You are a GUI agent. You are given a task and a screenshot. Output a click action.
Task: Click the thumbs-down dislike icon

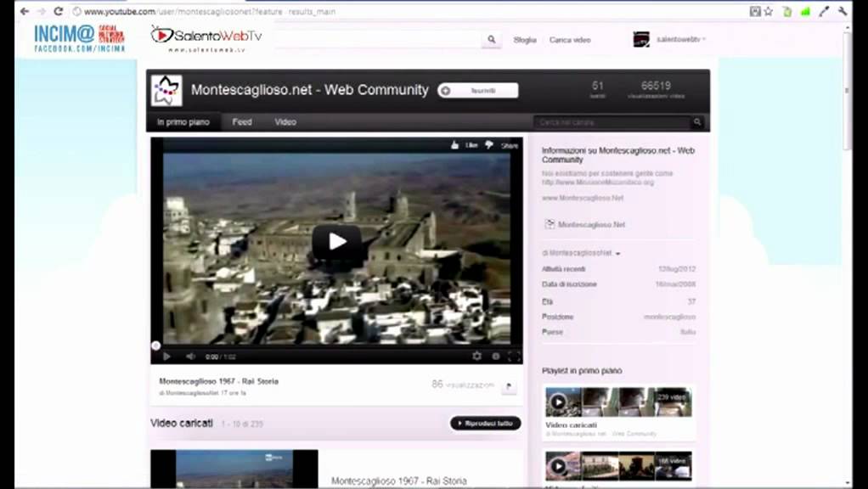488,145
